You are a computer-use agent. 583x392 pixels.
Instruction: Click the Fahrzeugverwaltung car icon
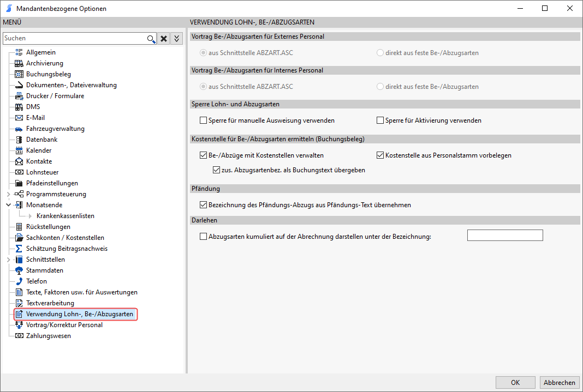point(19,129)
